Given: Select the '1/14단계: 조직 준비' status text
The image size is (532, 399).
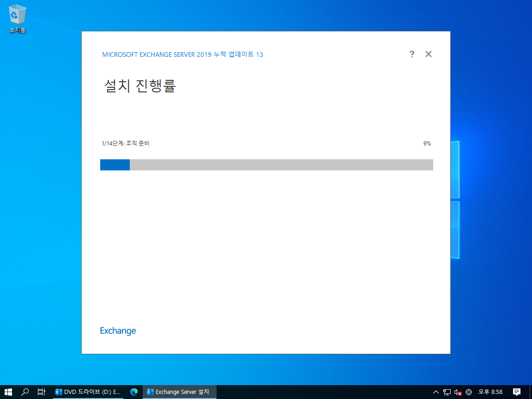Looking at the screenshot, I should tap(126, 144).
